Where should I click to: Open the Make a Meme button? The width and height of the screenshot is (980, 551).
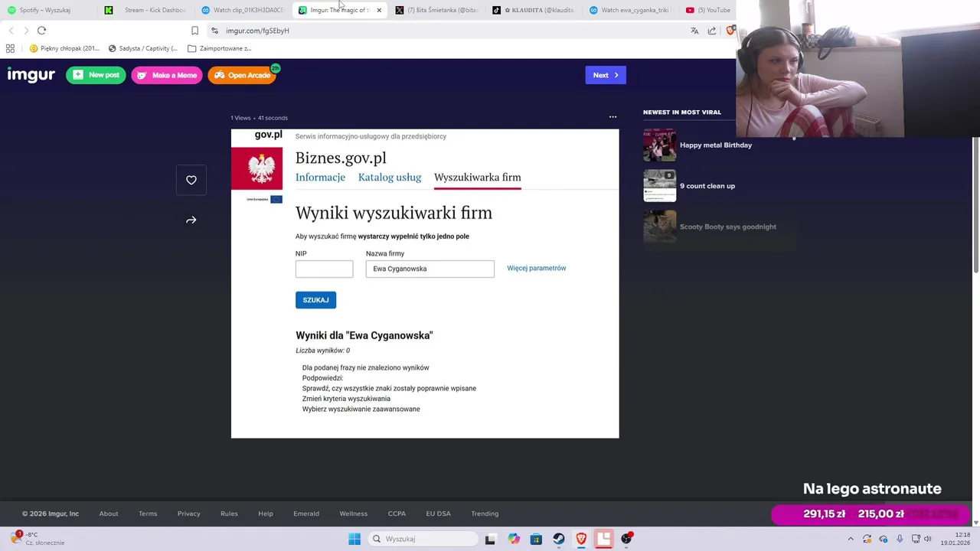click(x=166, y=75)
